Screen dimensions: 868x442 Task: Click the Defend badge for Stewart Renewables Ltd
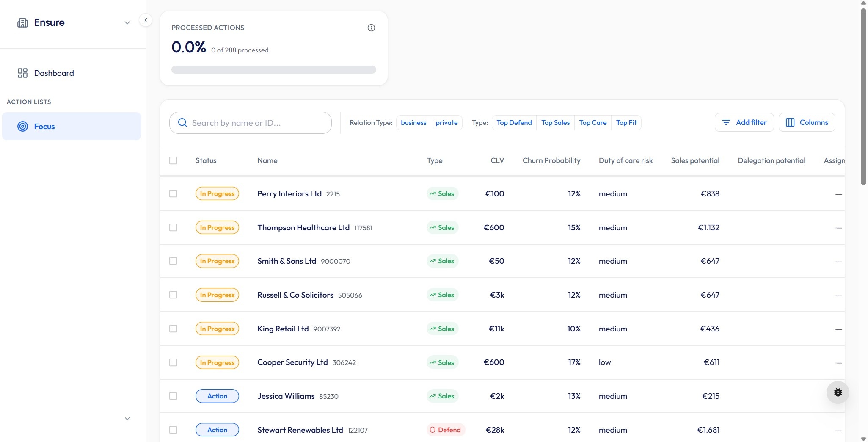pyautogui.click(x=446, y=430)
